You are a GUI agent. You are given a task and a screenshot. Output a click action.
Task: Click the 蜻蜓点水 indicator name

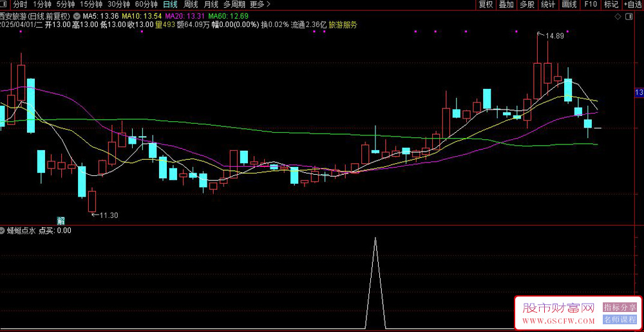(x=21, y=231)
